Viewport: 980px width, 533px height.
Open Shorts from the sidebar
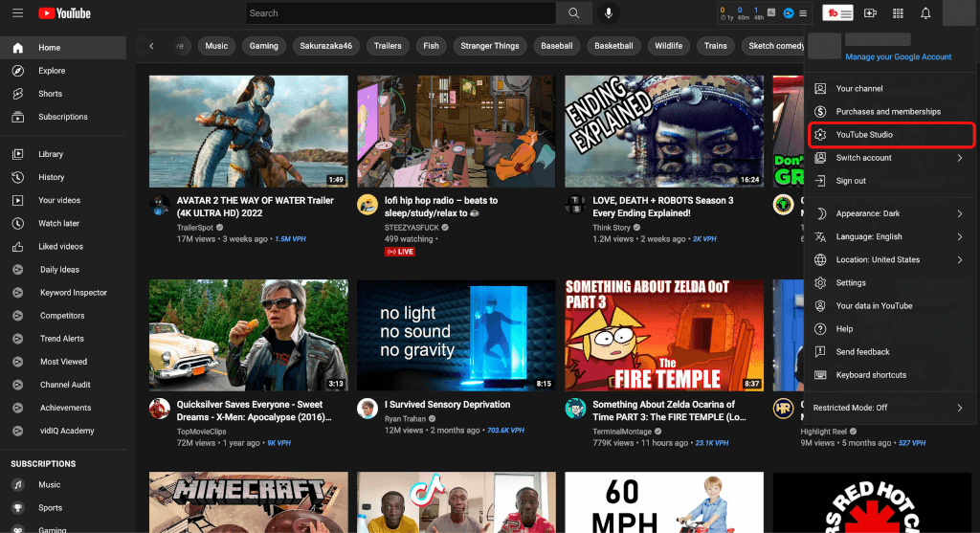coord(50,94)
